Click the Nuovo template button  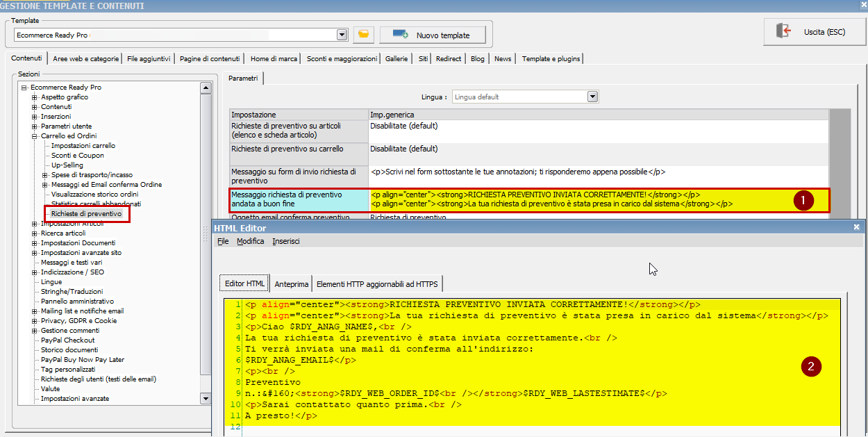(431, 35)
